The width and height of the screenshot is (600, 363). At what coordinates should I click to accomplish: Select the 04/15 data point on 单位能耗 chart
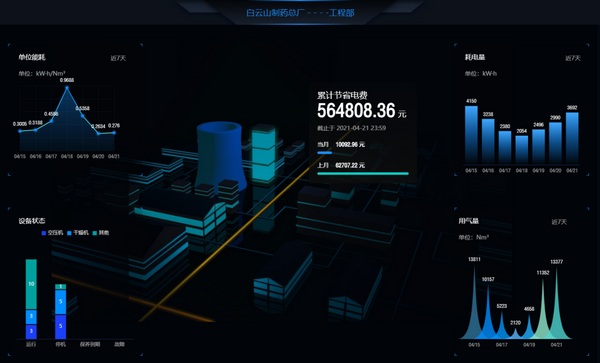pos(20,131)
